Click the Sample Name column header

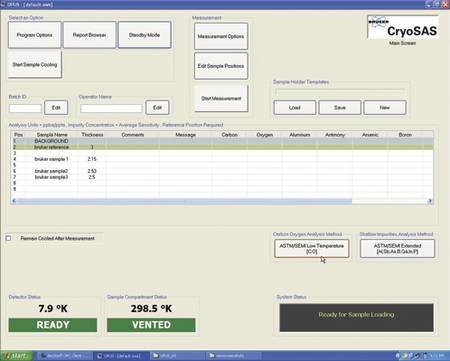[52, 135]
